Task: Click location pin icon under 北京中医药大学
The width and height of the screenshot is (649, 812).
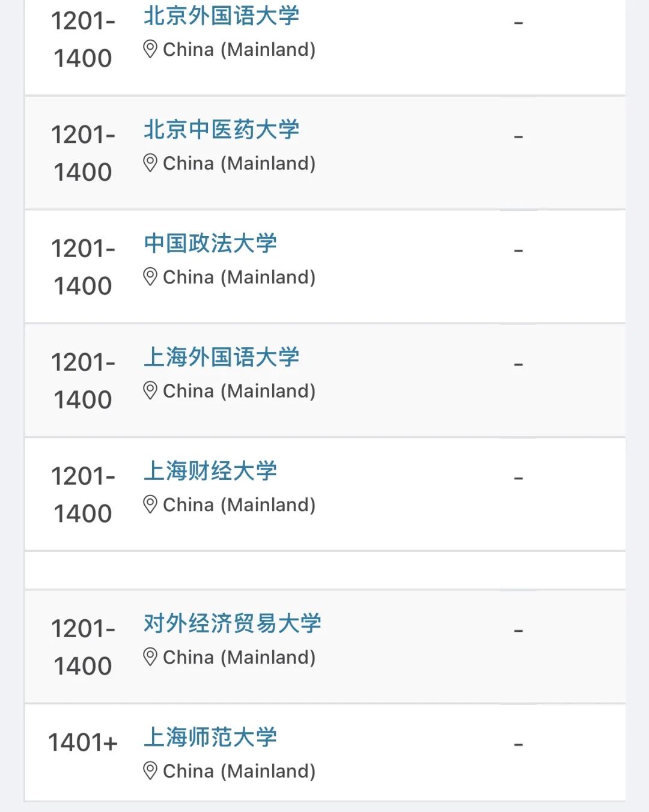Action: [150, 163]
